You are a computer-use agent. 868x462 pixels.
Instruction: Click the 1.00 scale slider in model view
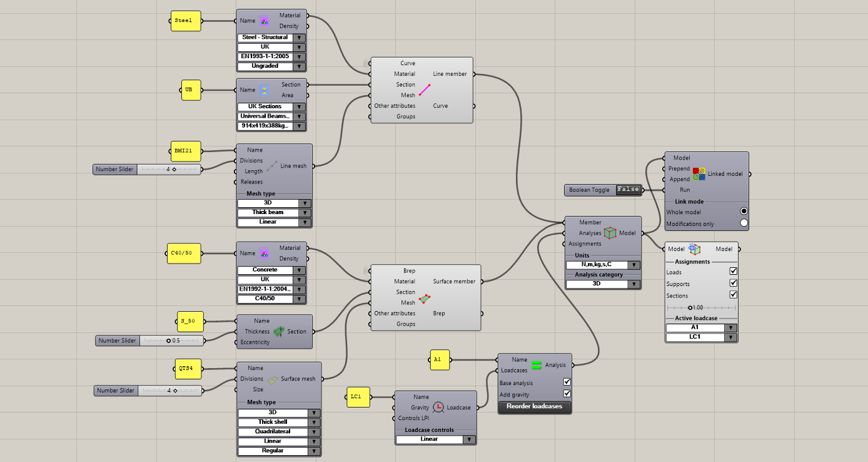[701, 307]
